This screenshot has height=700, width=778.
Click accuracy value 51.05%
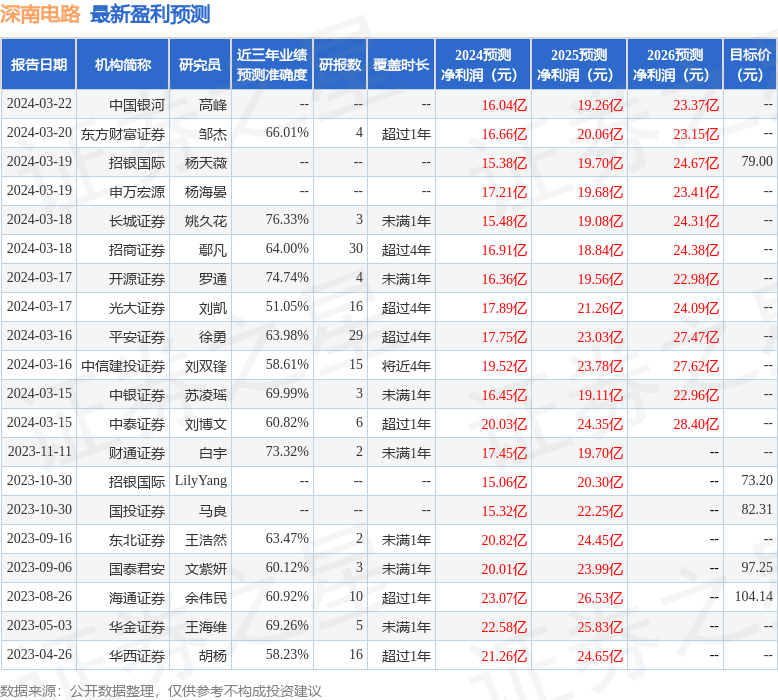pyautogui.click(x=287, y=306)
